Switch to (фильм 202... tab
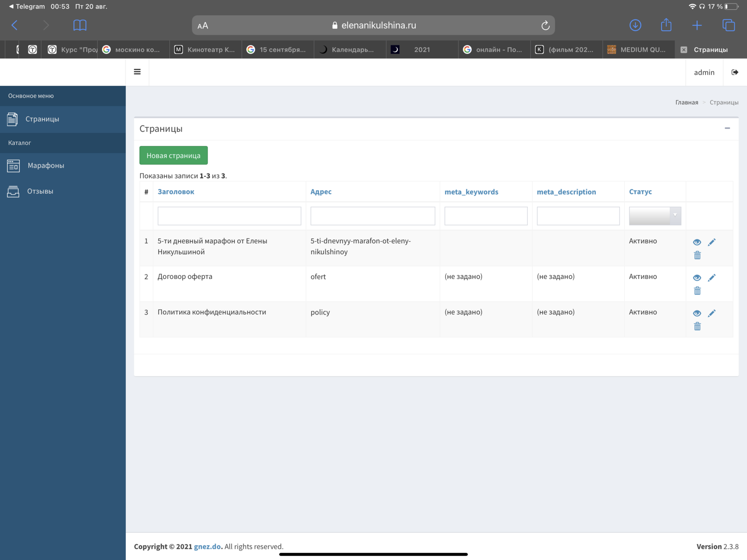The height and width of the screenshot is (560, 747). click(566, 49)
